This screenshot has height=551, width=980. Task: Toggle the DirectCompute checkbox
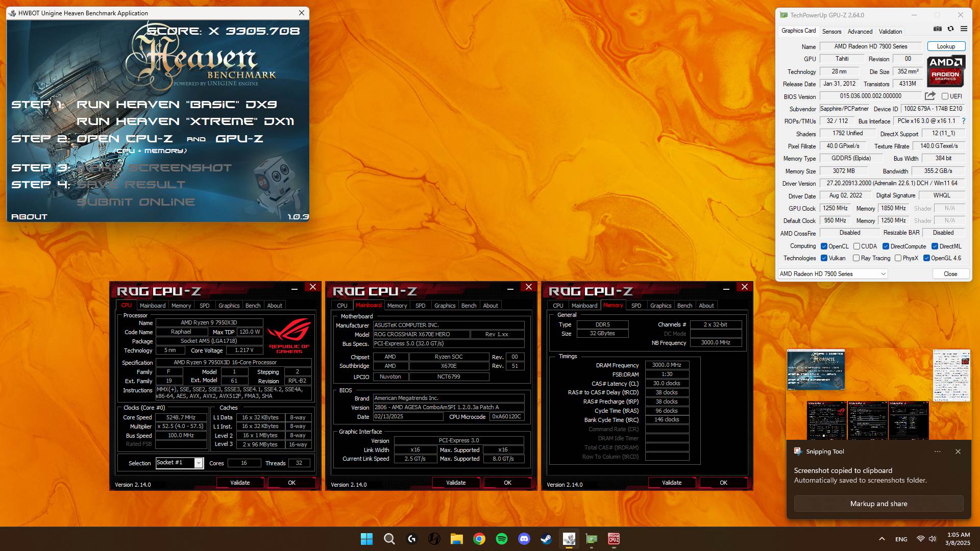tap(886, 246)
